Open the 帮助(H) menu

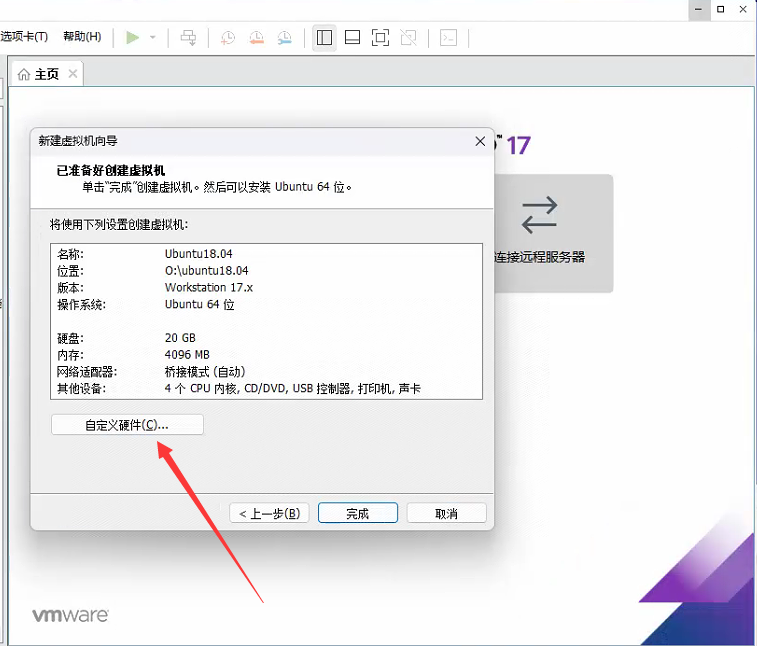(x=82, y=37)
